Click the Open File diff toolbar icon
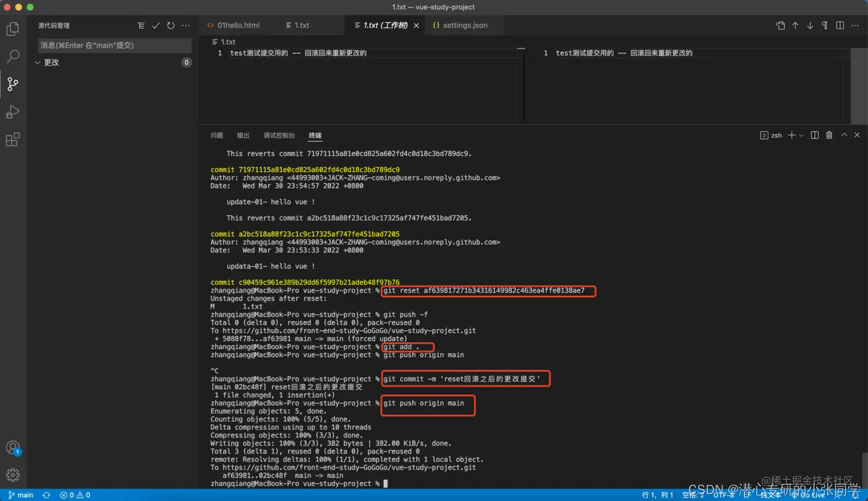This screenshot has width=868, height=501. coord(780,25)
